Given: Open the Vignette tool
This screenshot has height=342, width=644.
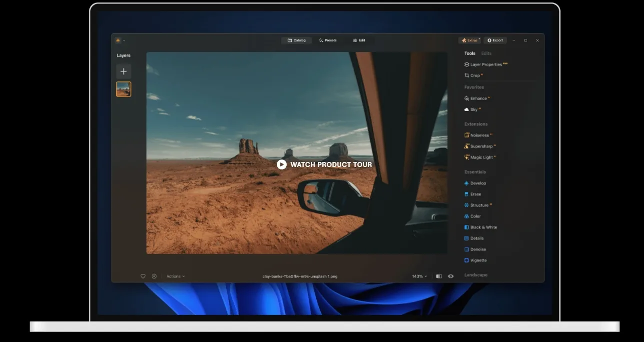Looking at the screenshot, I should (x=478, y=260).
